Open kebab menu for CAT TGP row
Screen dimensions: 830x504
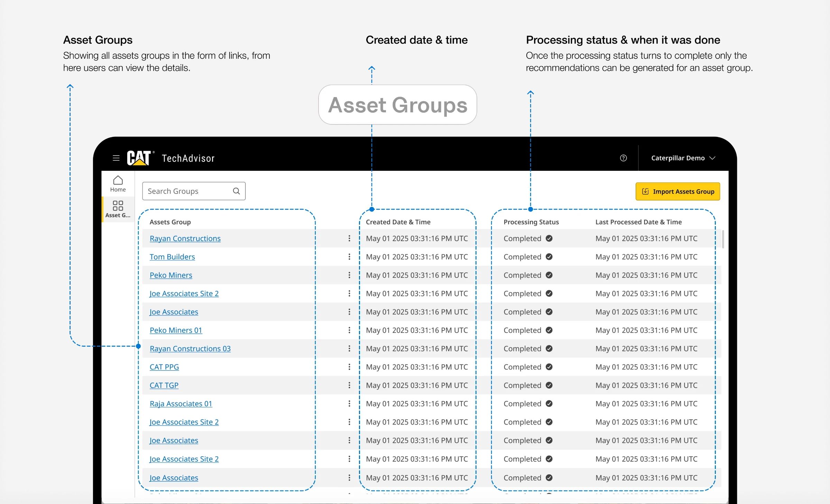point(349,385)
